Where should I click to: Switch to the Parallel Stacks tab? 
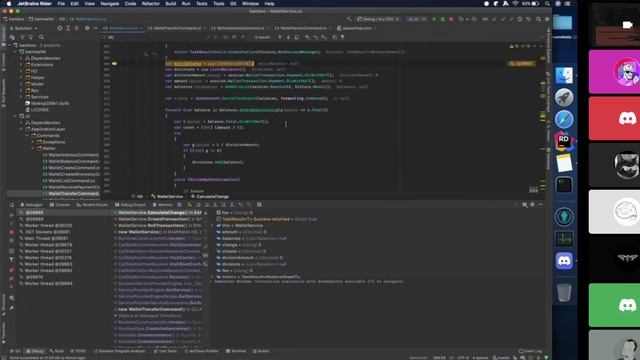click(x=92, y=205)
